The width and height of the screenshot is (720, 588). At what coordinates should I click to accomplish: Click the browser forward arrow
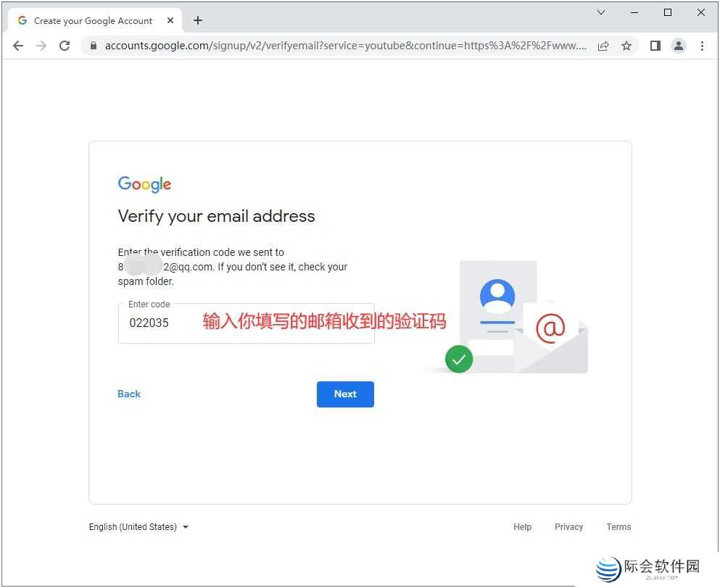point(41,46)
